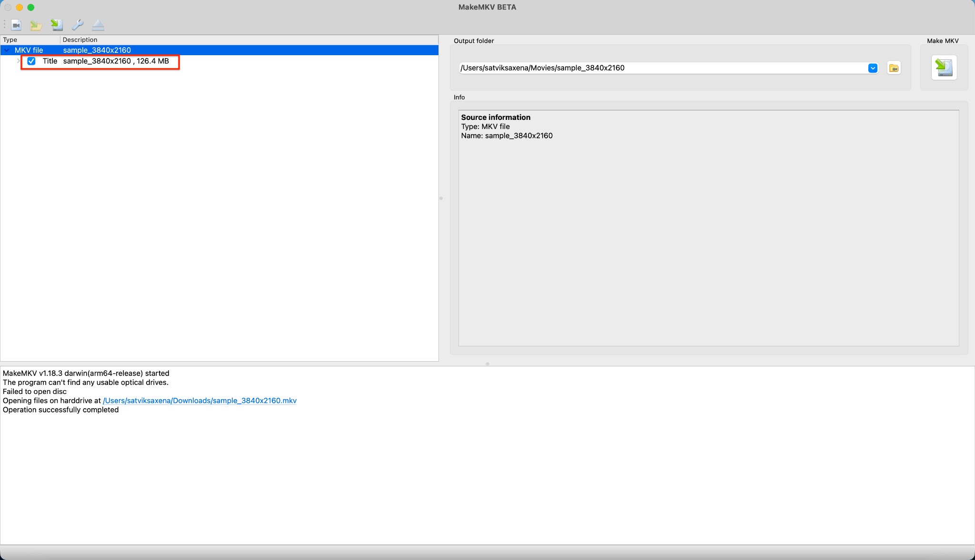The width and height of the screenshot is (975, 560).
Task: Click the large Make MKV conversion icon
Action: (943, 67)
